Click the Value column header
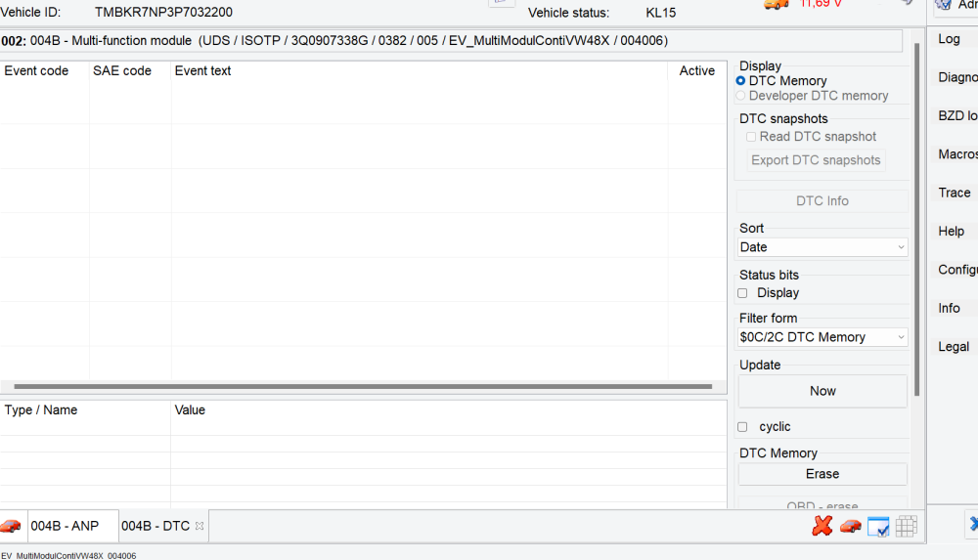Image resolution: width=978 pixels, height=560 pixels. (x=190, y=409)
